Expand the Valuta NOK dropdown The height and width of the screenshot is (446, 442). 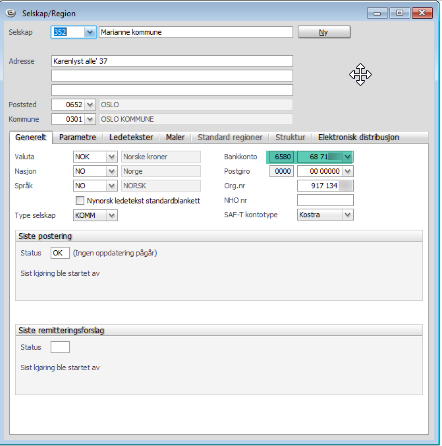tap(112, 157)
